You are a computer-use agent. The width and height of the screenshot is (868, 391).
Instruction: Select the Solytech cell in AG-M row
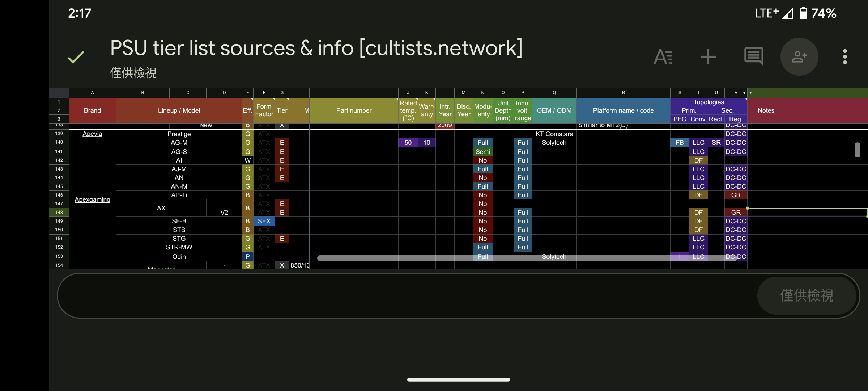tap(554, 143)
